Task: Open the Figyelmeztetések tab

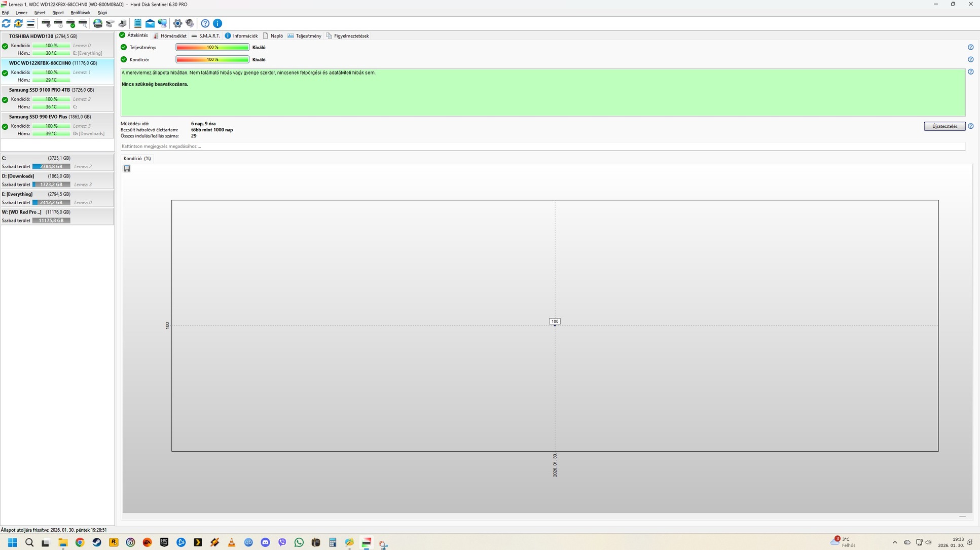Action: (x=348, y=36)
